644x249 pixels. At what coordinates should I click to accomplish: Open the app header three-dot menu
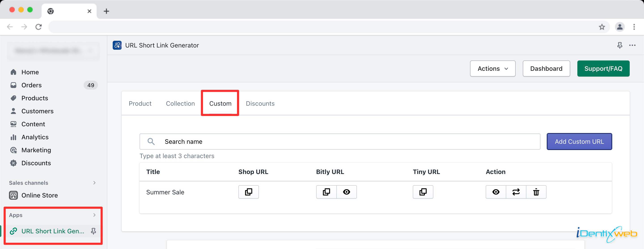point(633,45)
